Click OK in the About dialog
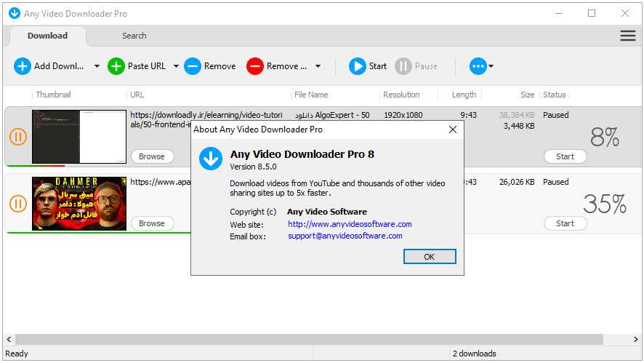The width and height of the screenshot is (644, 363). pos(430,257)
